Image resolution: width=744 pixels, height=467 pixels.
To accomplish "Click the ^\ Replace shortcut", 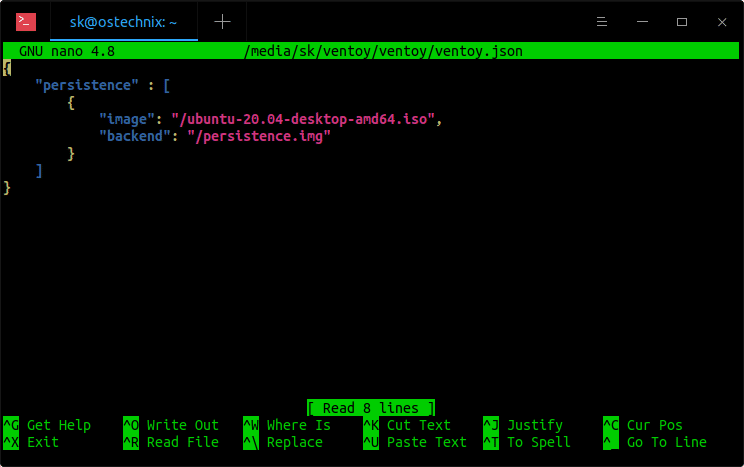I will [x=283, y=442].
